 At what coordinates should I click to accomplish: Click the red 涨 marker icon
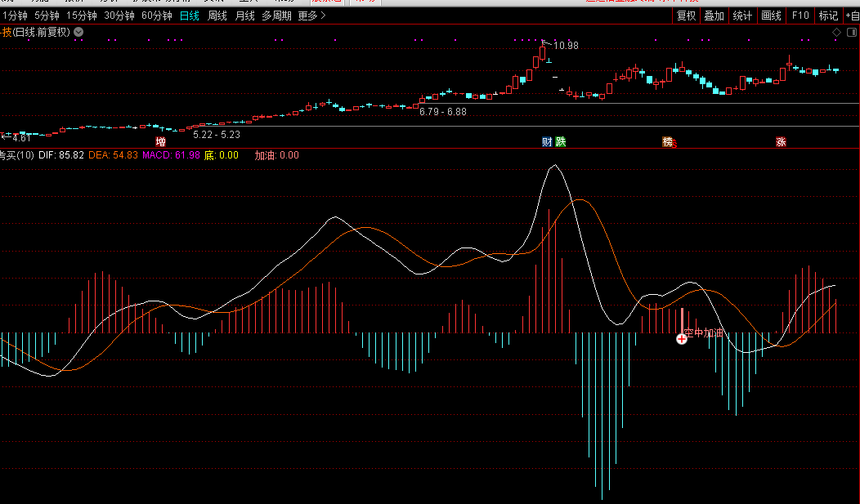click(781, 142)
